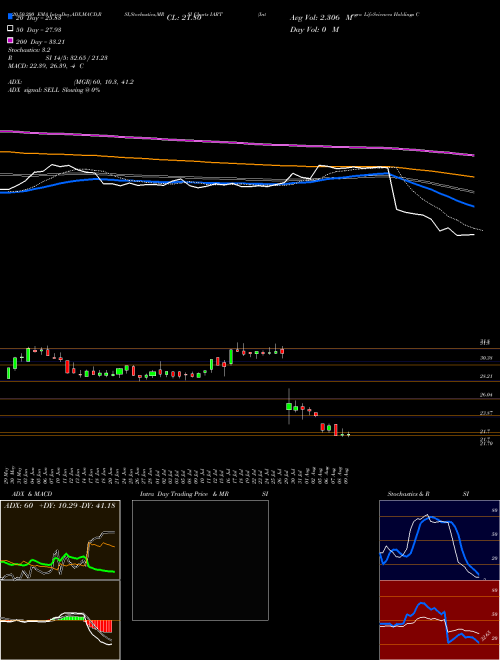Click the 'Day Vol: 0 M' text
The height and width of the screenshot is (660, 500).
[x=314, y=29]
